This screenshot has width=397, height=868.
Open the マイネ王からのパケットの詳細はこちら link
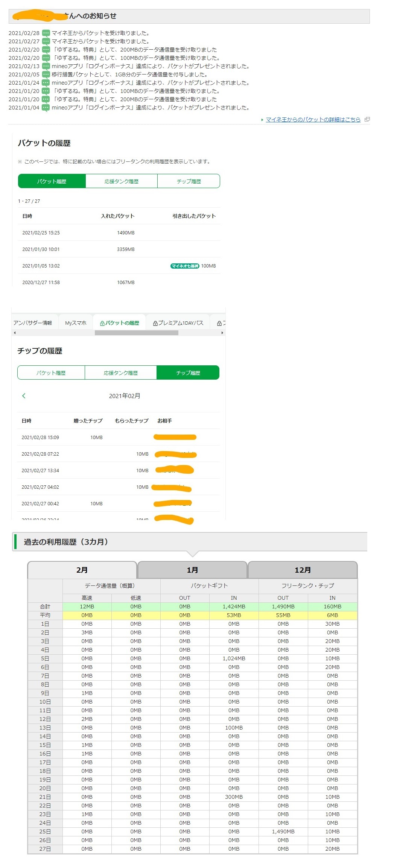313,120
